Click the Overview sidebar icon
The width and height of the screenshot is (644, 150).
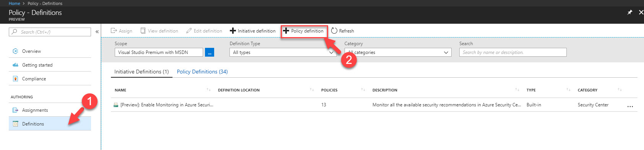tap(15, 51)
